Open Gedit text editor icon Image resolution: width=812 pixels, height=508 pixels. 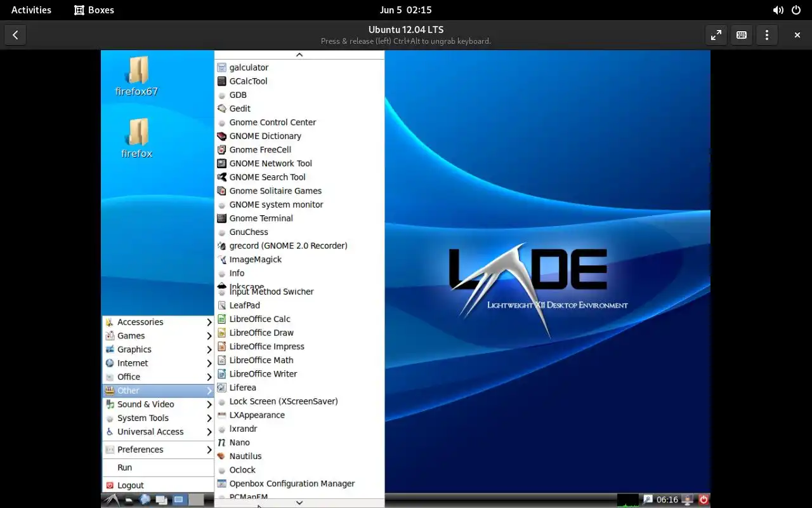click(x=221, y=109)
